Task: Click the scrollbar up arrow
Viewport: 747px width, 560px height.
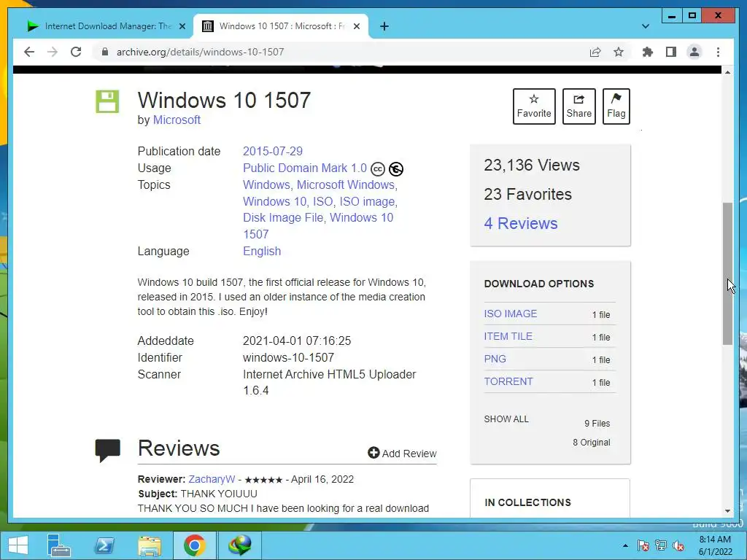Action: point(727,72)
